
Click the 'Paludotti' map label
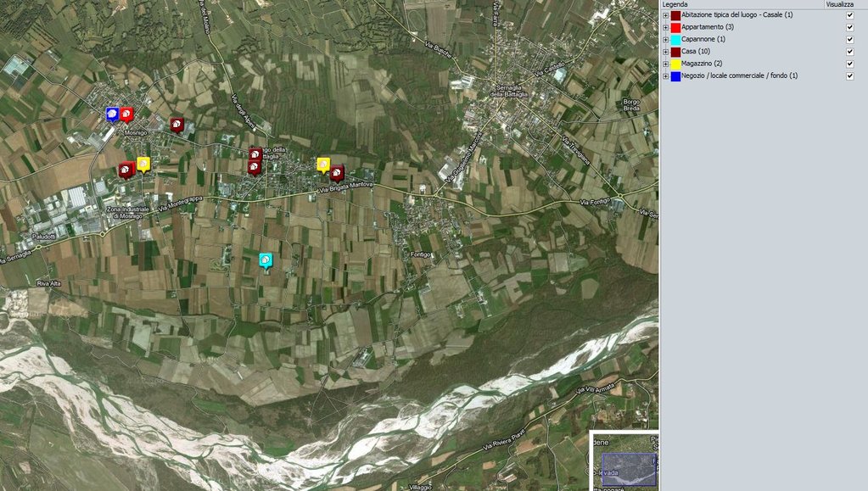click(x=44, y=237)
